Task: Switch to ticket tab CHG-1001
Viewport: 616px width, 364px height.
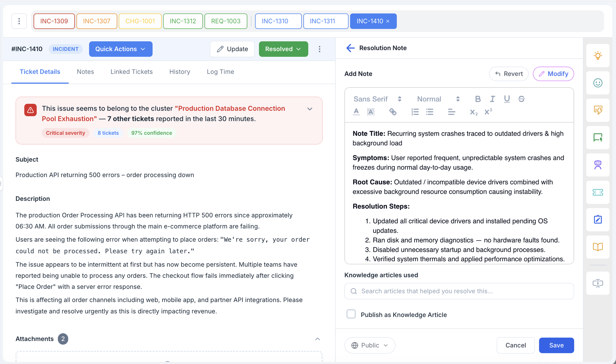Action: (140, 21)
